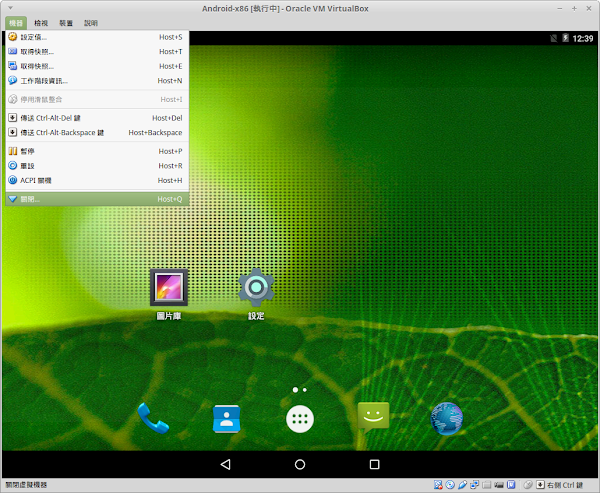Reset the VM via 重設 menu item
The image size is (600, 493).
97,166
